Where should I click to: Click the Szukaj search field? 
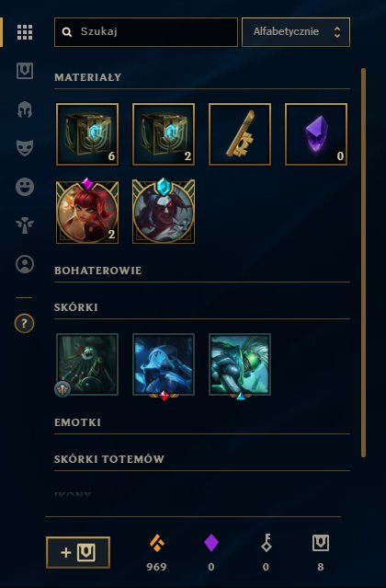pyautogui.click(x=145, y=32)
